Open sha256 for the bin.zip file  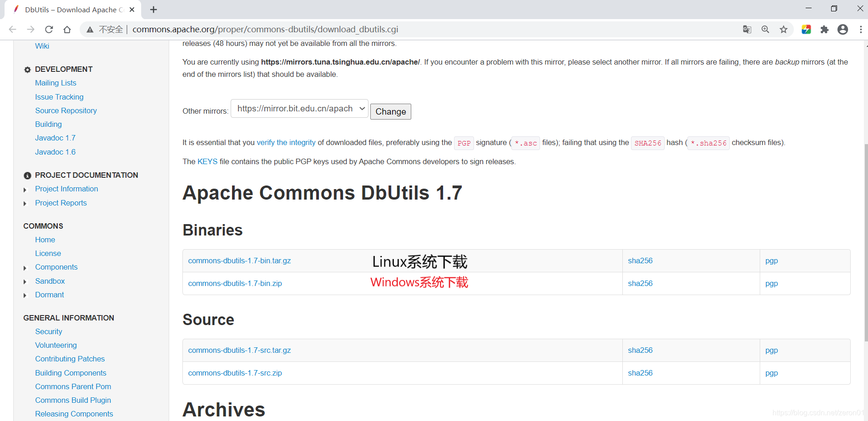click(640, 283)
